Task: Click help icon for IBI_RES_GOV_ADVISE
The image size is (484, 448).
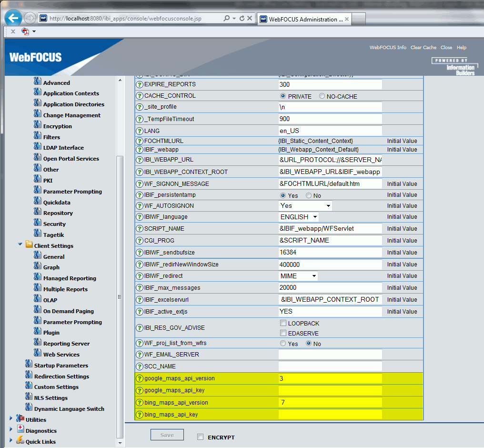Action: (x=140, y=328)
